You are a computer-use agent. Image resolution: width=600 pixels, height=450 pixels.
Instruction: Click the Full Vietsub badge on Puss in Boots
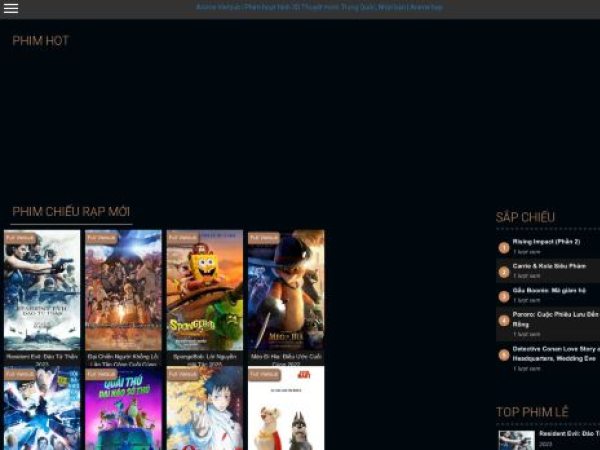tap(264, 238)
